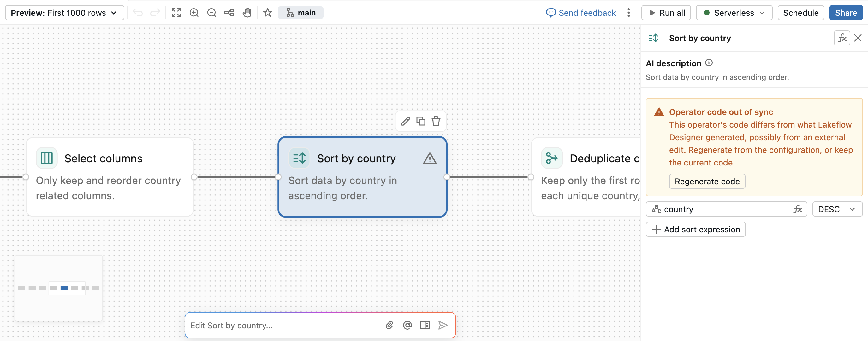The height and width of the screenshot is (341, 868).
Task: Toggle the hand pan tool
Action: coord(247,13)
